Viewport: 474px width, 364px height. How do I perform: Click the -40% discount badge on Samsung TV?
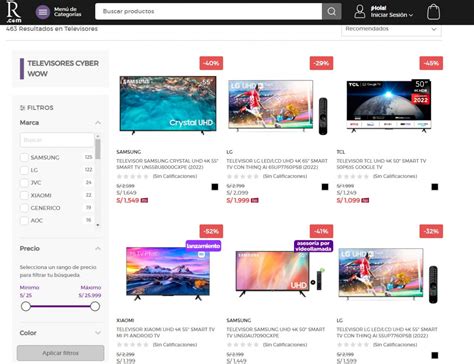pos(211,63)
